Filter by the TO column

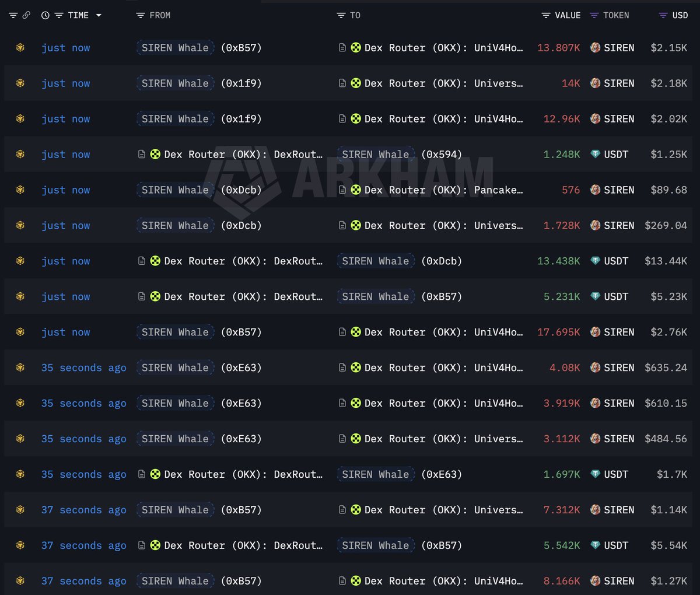(341, 15)
